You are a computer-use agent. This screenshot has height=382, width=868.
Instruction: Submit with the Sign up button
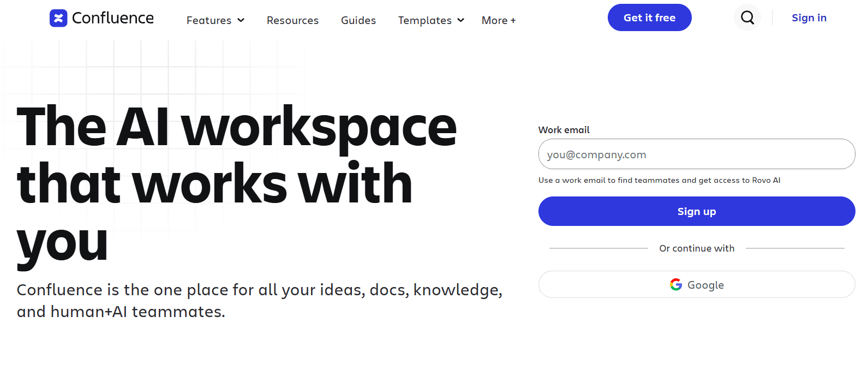point(697,211)
